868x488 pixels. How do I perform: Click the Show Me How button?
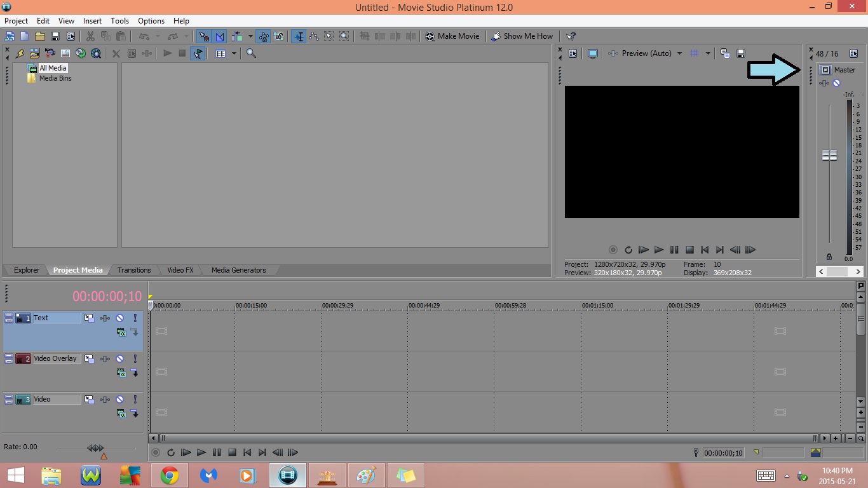(x=522, y=36)
